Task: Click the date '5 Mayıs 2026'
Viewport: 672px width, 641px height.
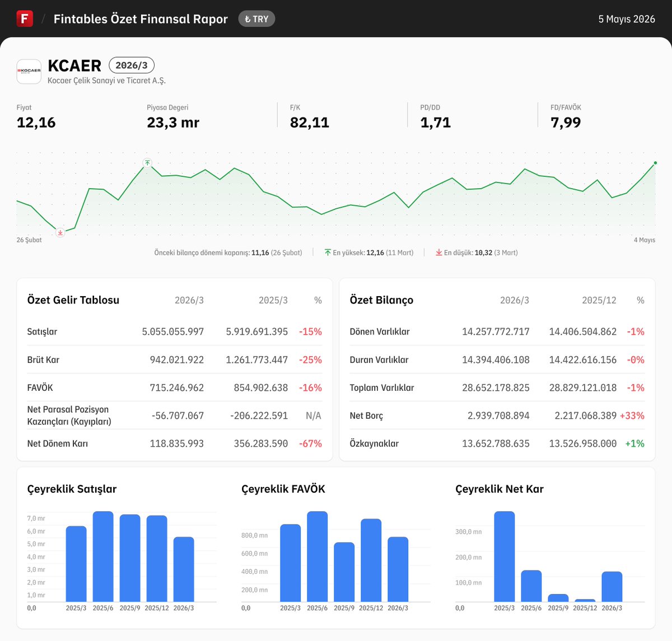Action: (x=627, y=19)
